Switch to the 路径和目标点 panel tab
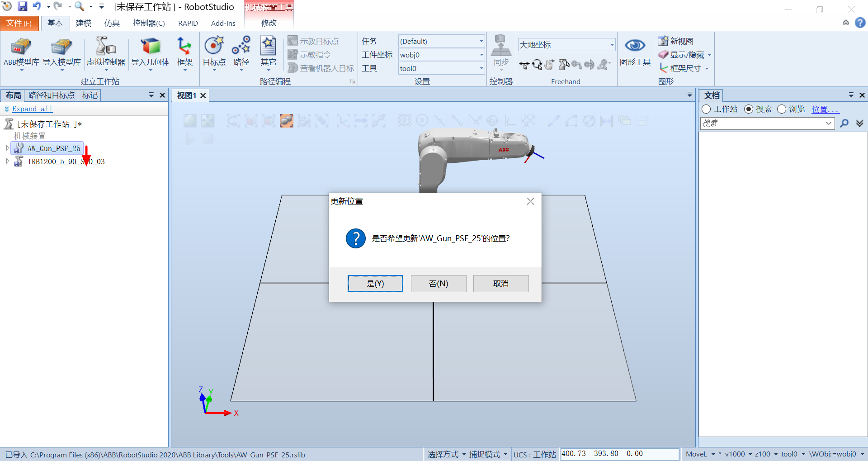 [51, 95]
